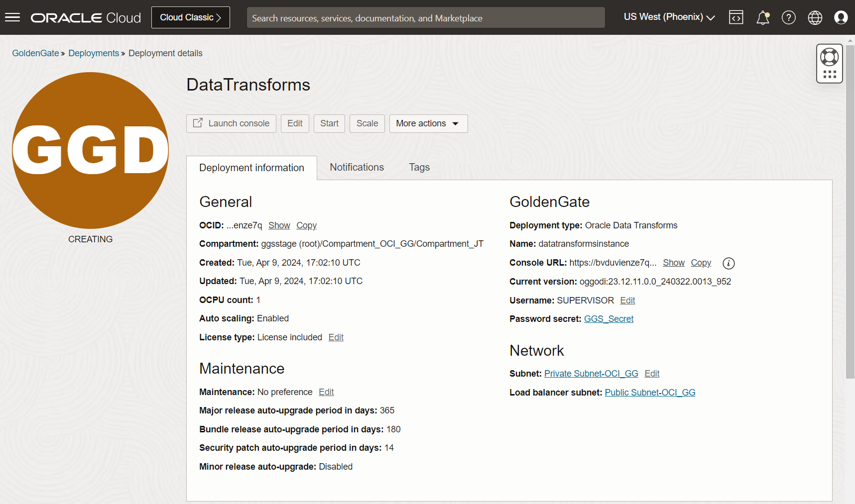This screenshot has height=504, width=855.
Task: Launch console via external link icon
Action: click(198, 123)
